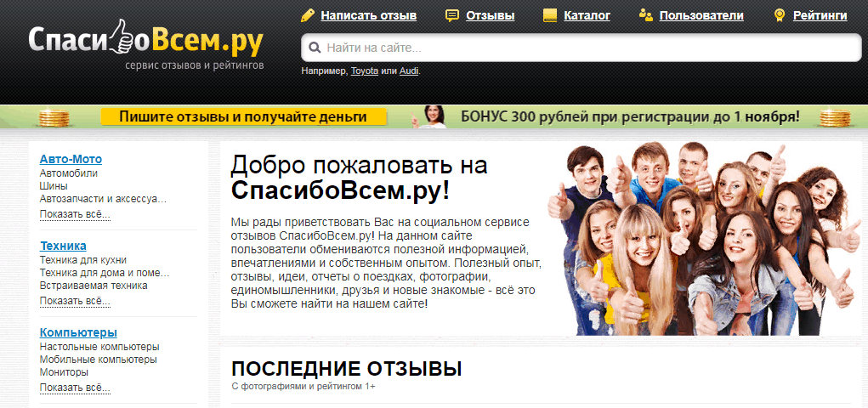
Task: Expand Компьютеры list with Показать всё
Action: (75, 388)
